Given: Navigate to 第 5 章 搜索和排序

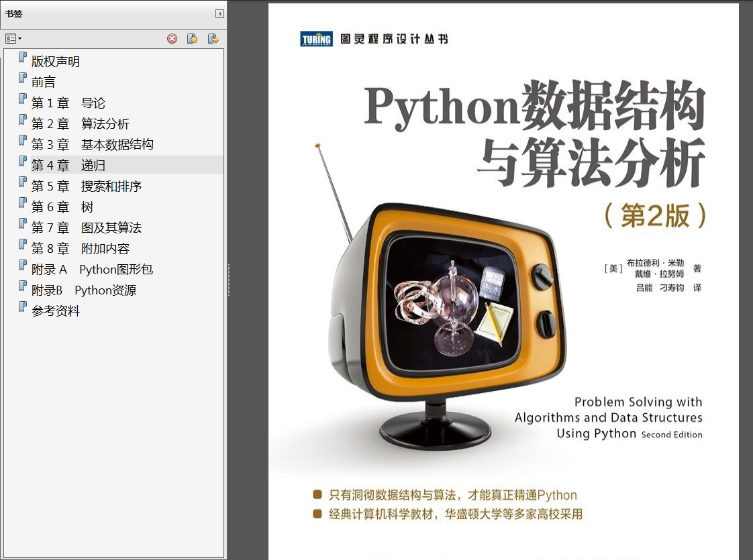Looking at the screenshot, I should (x=87, y=186).
